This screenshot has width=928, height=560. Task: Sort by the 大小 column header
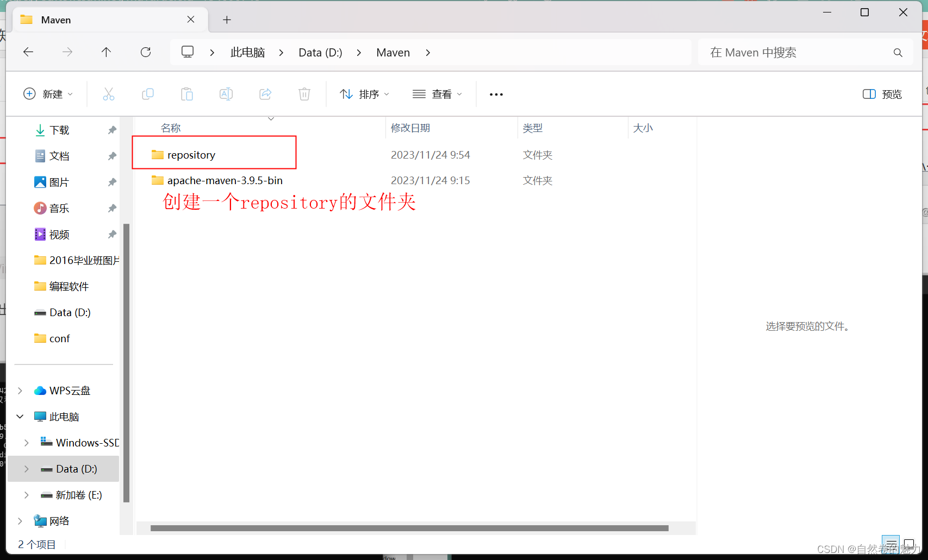(x=643, y=128)
